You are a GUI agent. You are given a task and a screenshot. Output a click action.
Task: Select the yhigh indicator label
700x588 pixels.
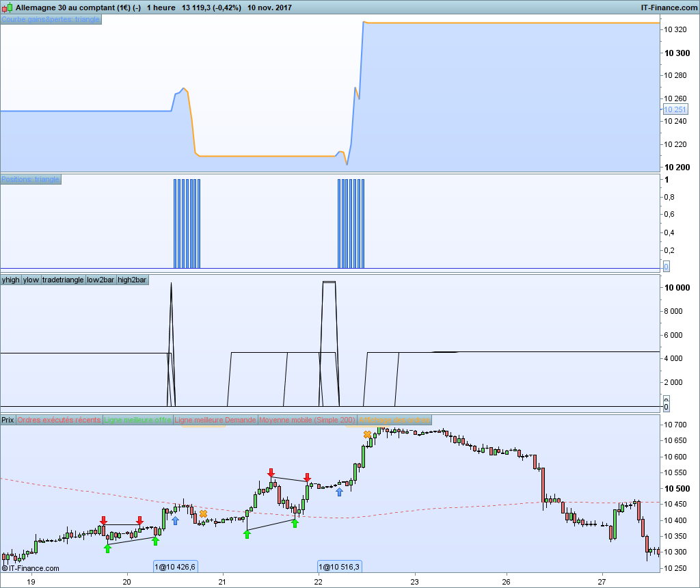click(11, 280)
